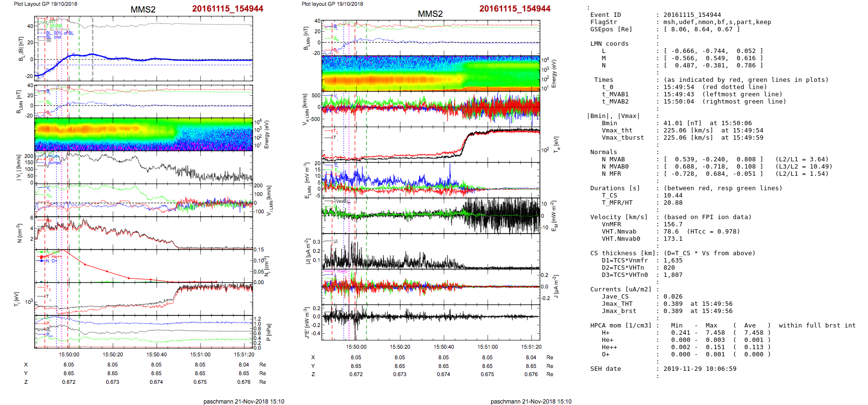Click the 15:50:40 time tick under the right plot
This screenshot has height=405, width=868.
[443, 347]
